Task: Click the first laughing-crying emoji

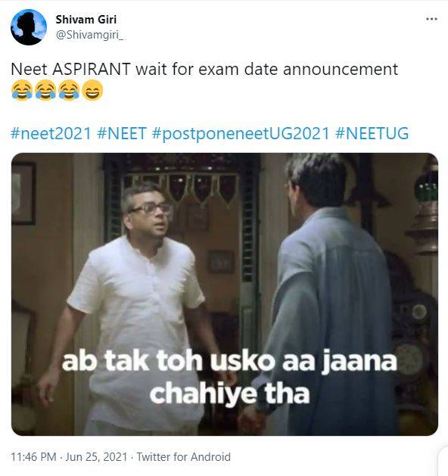Action: click(22, 90)
